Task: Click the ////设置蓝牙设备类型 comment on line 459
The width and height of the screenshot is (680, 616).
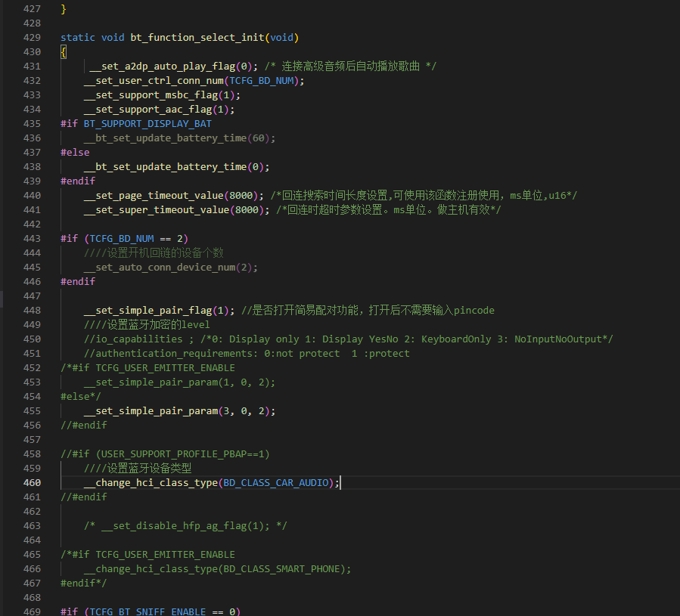Action: (138, 468)
